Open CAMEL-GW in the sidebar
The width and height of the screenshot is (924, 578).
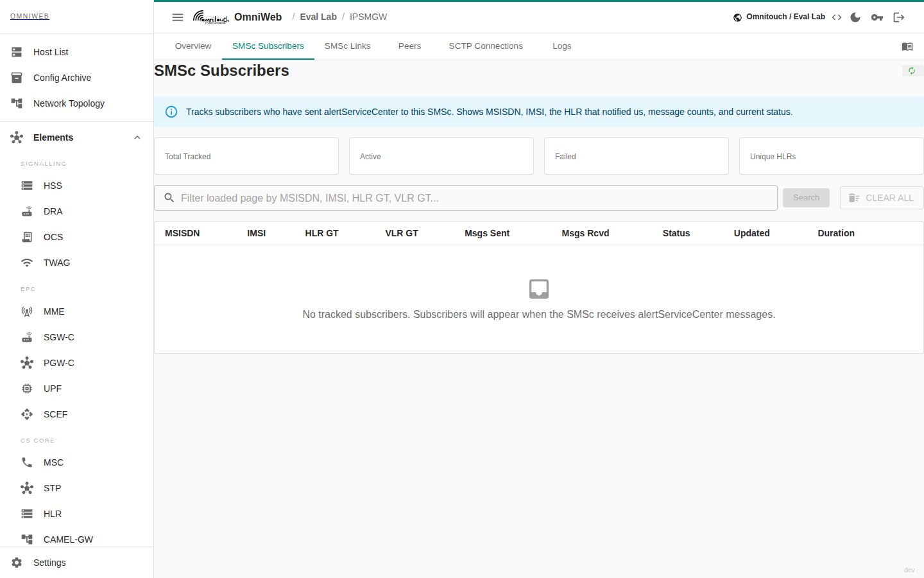point(77,539)
